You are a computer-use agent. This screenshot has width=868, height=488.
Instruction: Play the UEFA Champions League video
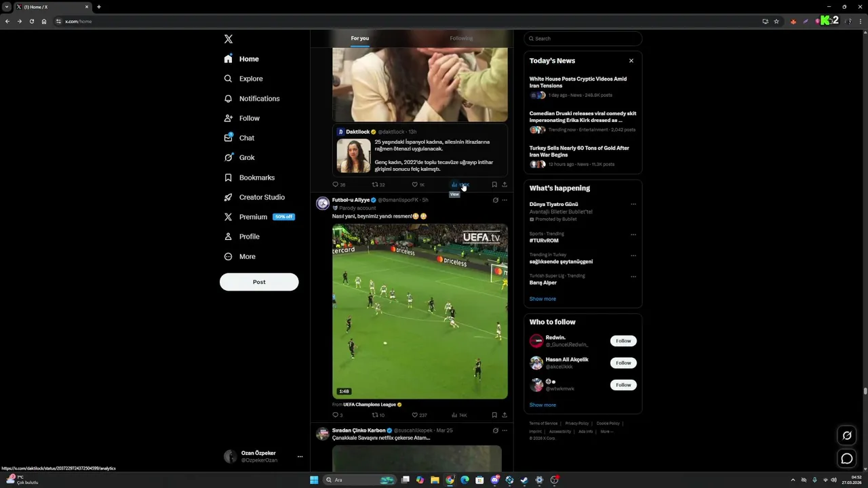(x=420, y=311)
